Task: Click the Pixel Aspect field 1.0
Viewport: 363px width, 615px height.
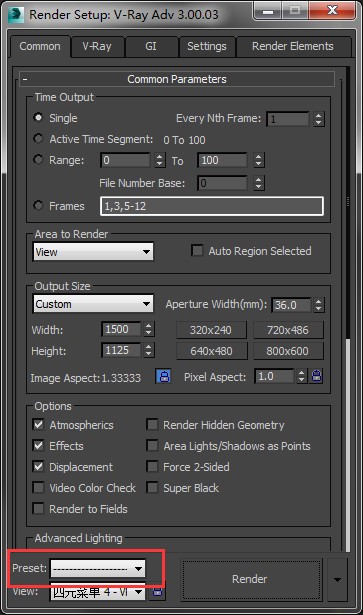Action: [x=274, y=376]
